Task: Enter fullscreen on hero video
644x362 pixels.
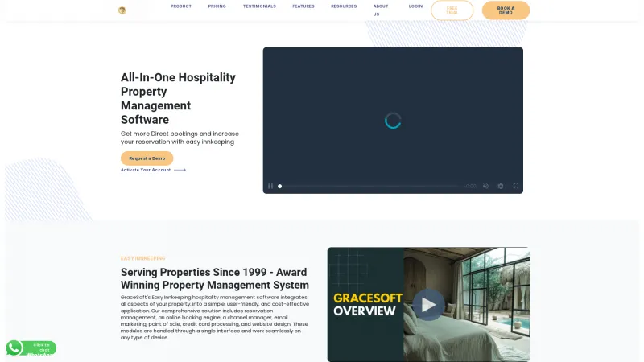Action: coord(515,187)
